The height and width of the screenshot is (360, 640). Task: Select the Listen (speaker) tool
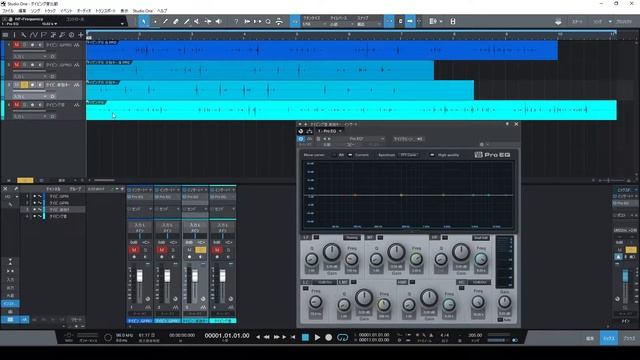218,21
